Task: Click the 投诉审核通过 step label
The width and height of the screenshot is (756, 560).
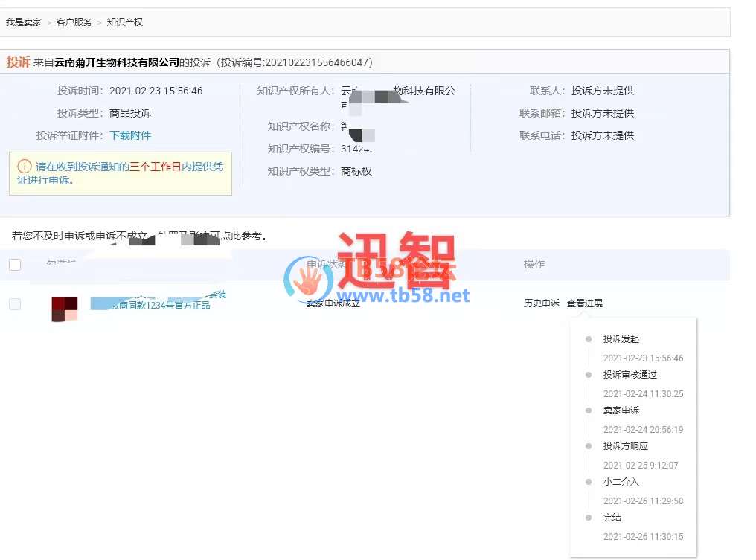Action: click(630, 375)
